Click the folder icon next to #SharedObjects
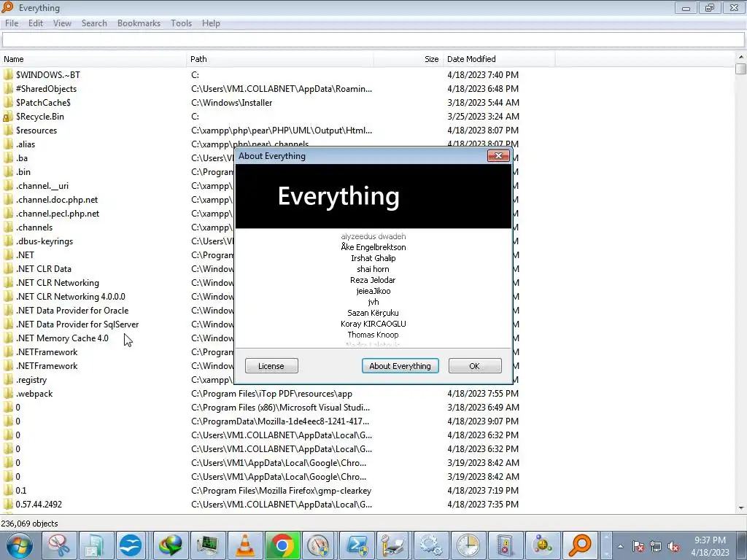Viewport: 747px width, 560px height. click(8, 88)
